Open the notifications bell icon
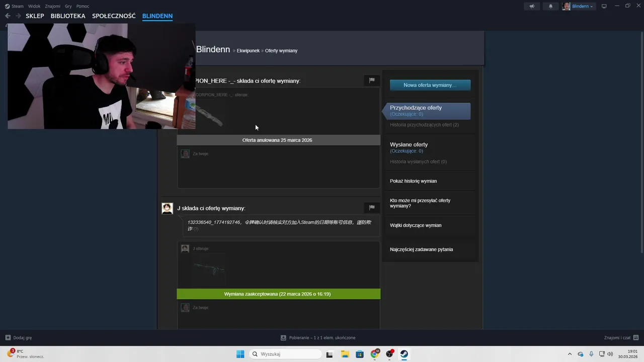The height and width of the screenshot is (362, 644). coord(550,6)
